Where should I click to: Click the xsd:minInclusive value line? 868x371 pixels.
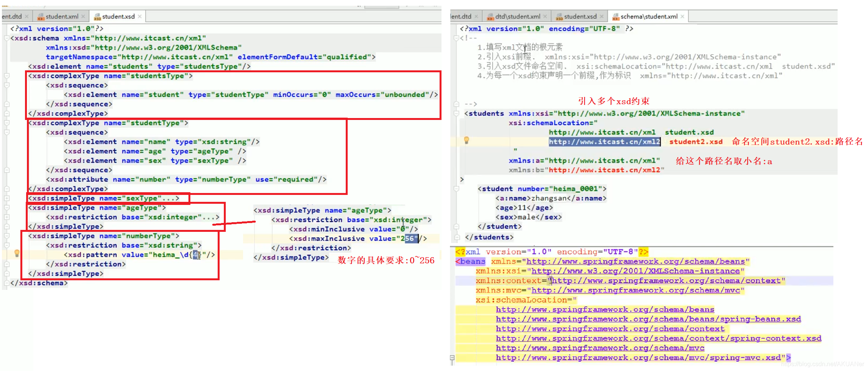point(353,229)
